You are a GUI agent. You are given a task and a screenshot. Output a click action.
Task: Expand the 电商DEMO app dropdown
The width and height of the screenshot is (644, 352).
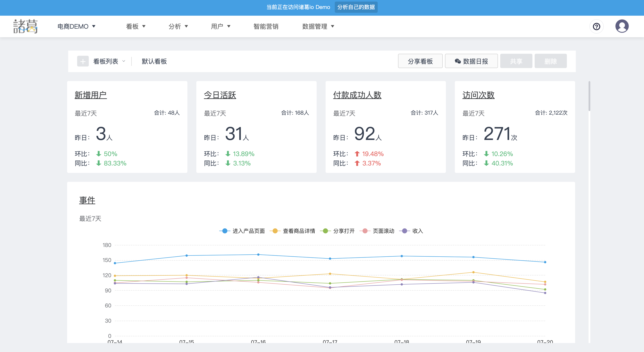[76, 26]
